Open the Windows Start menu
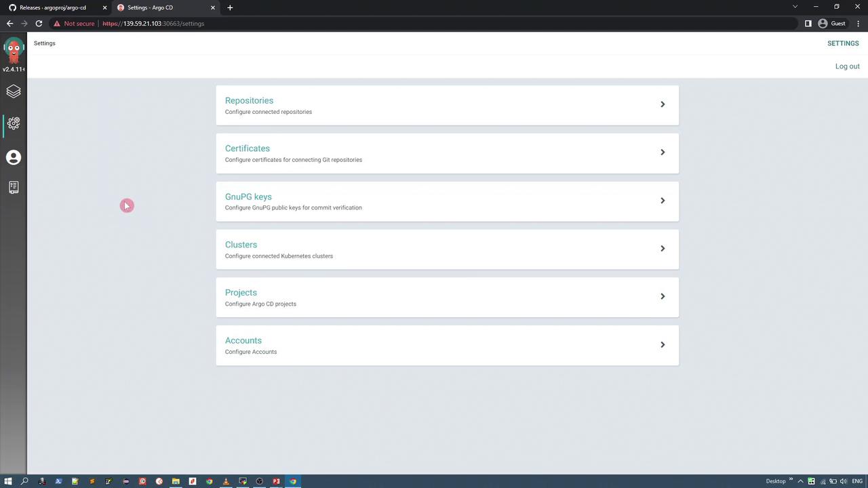Viewport: 868px width, 488px height. [8, 481]
